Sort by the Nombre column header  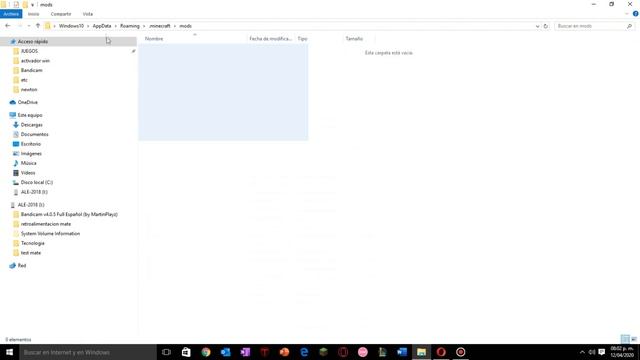(154, 39)
